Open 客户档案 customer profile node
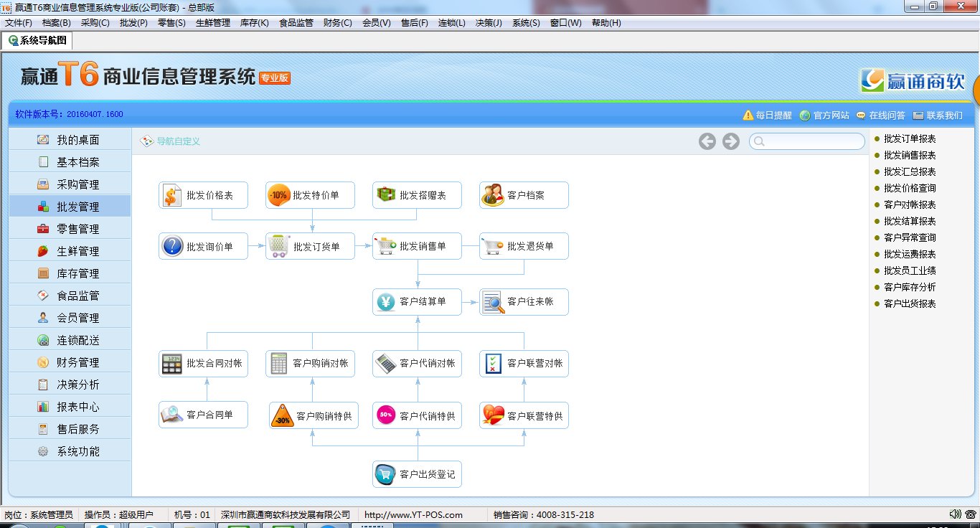Viewport: 980px width, 528px height. tap(524, 195)
